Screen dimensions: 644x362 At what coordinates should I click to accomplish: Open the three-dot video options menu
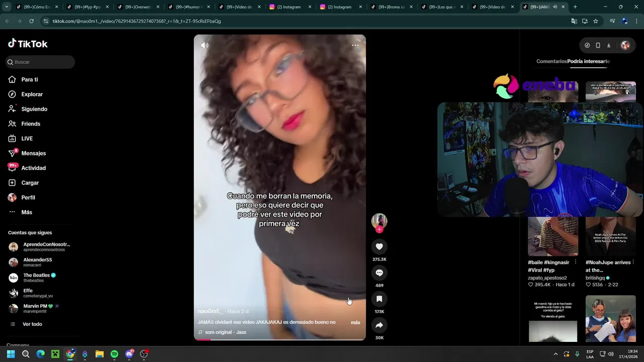tap(355, 45)
